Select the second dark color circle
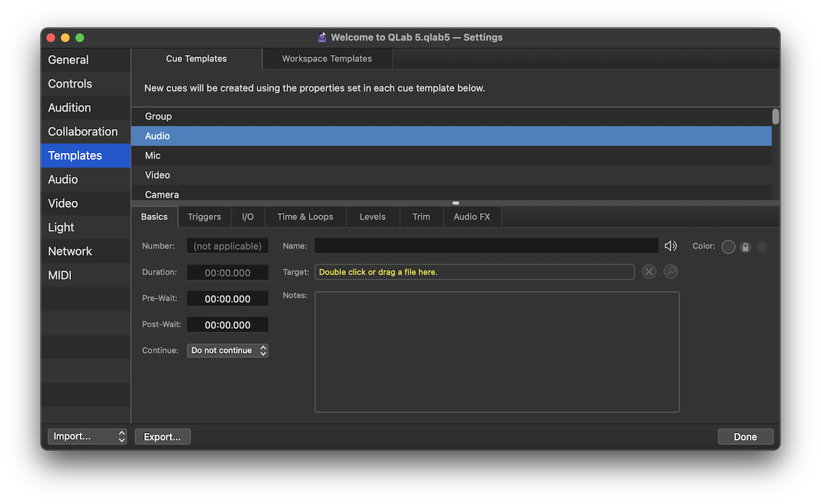821x504 pixels. click(x=762, y=247)
